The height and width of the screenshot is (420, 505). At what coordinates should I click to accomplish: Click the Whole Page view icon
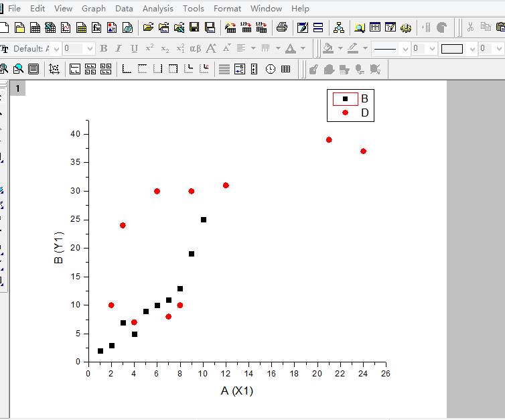click(33, 69)
